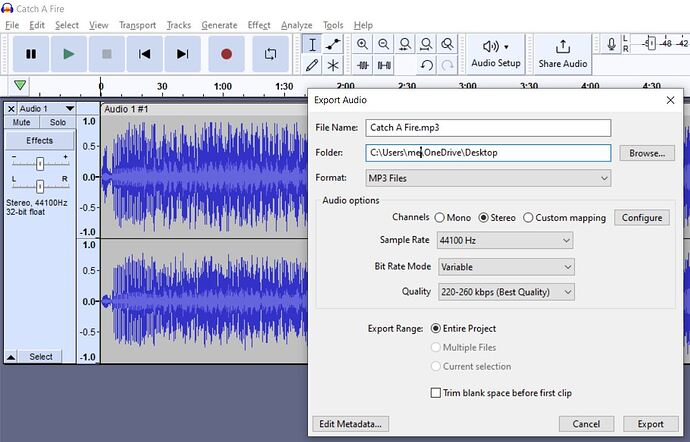Select the Envelope tool

tap(333, 44)
